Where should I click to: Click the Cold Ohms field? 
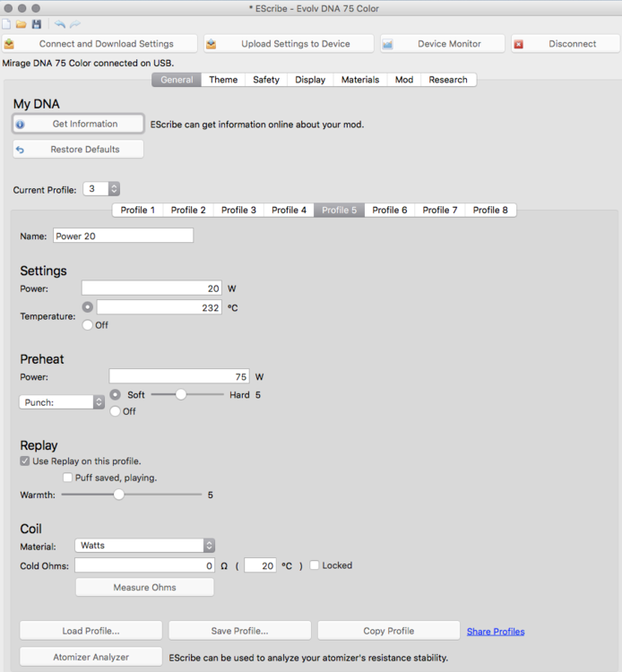(144, 565)
